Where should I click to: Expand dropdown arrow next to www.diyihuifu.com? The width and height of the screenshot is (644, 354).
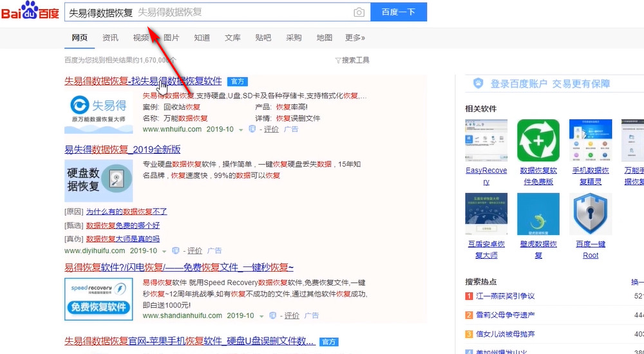pyautogui.click(x=164, y=251)
